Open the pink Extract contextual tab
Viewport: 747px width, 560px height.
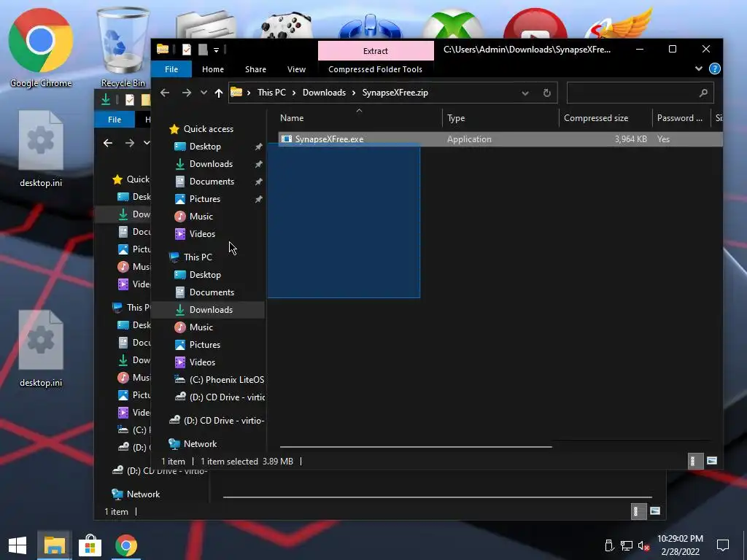coord(376,51)
